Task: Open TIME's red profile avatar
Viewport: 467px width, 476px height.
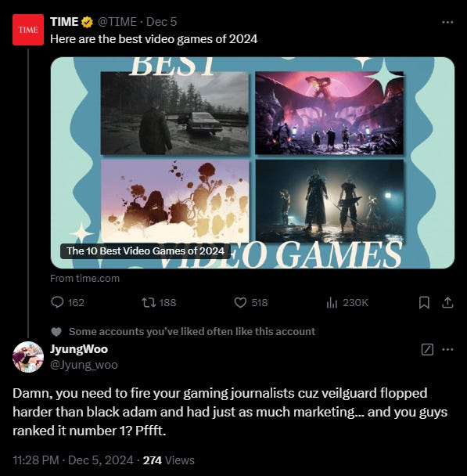Action: click(28, 30)
